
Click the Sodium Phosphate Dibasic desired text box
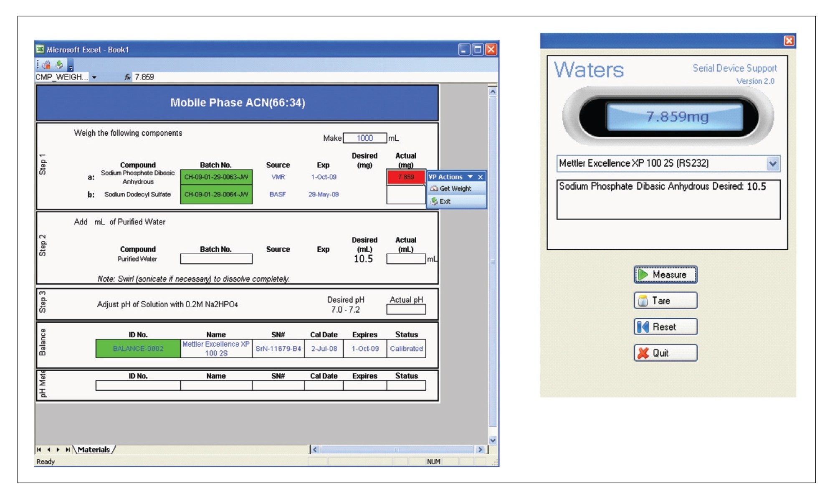point(668,200)
